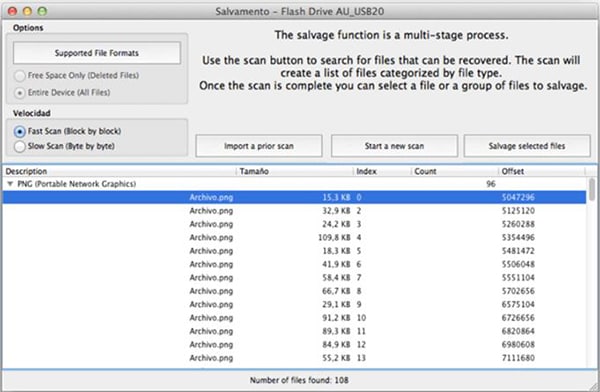Select Archivo.png row sized 41,9 KB

pyautogui.click(x=294, y=264)
